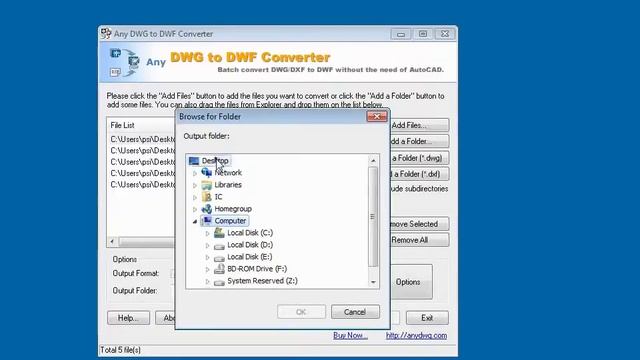The width and height of the screenshot is (640, 360).
Task: Click the converter app icon in title bar
Action: click(106, 33)
